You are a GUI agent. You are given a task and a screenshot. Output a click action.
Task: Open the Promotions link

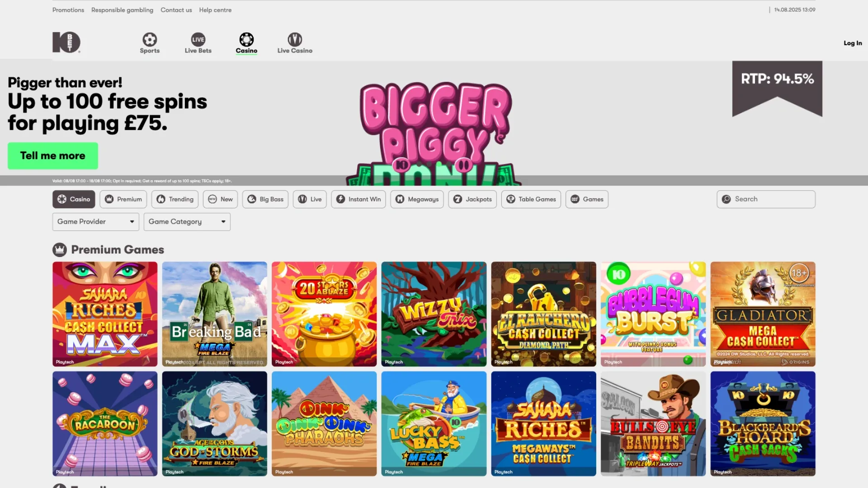(68, 10)
